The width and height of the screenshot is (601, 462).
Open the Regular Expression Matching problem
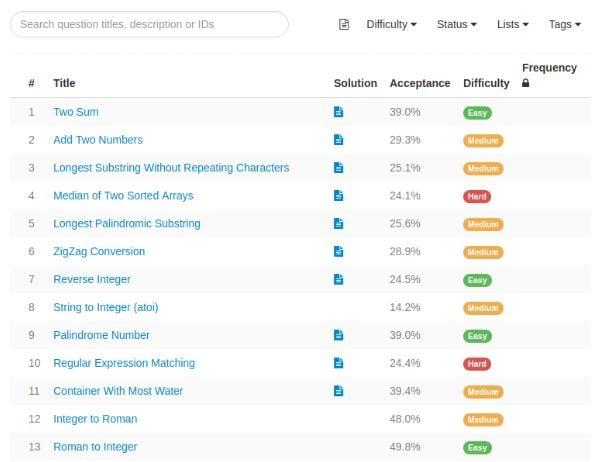pyautogui.click(x=124, y=363)
